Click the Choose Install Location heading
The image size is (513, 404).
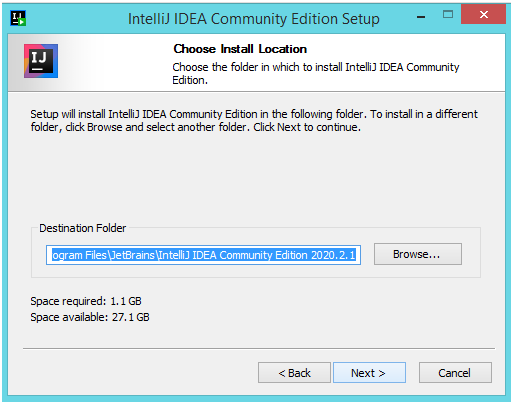240,49
